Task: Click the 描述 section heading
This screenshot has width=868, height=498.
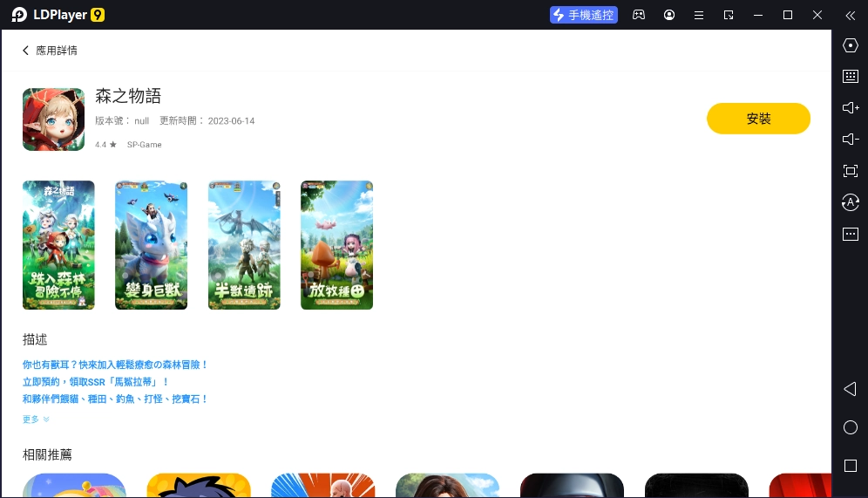Action: 35,339
